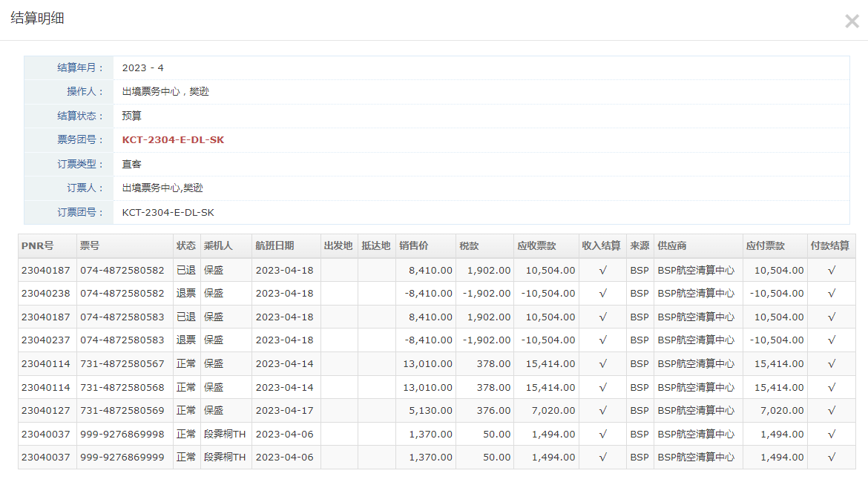Screen dimensions: 868x482
Task: Click the 应收票款 column header
Action: click(x=536, y=246)
